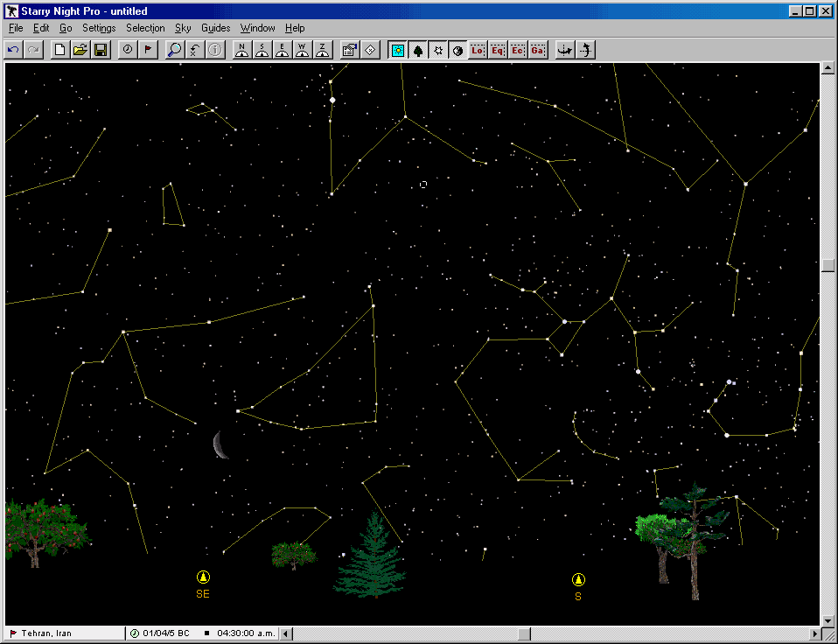The height and width of the screenshot is (644, 838).
Task: Select the magnifying glass Find icon
Action: coord(174,50)
